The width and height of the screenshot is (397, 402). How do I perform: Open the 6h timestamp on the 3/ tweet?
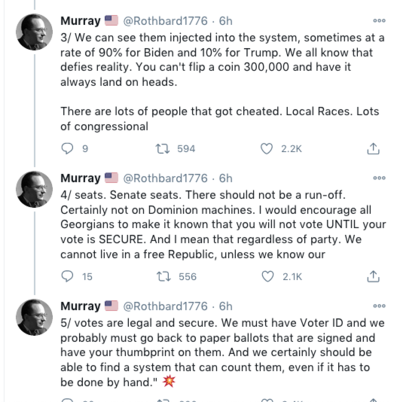point(226,21)
